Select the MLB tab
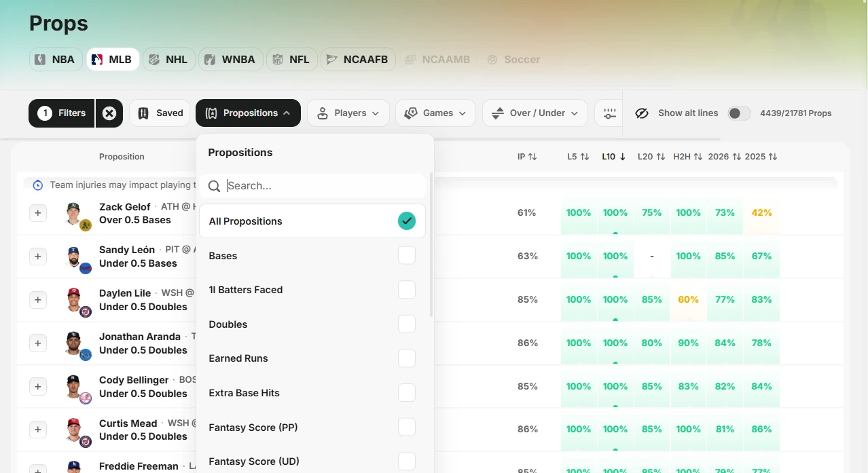Image resolution: width=868 pixels, height=473 pixels. tap(113, 60)
